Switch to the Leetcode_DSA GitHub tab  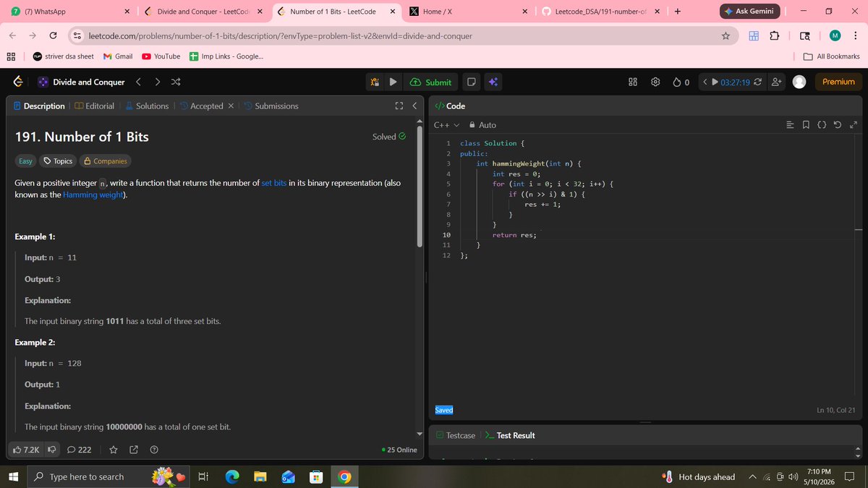(x=602, y=12)
